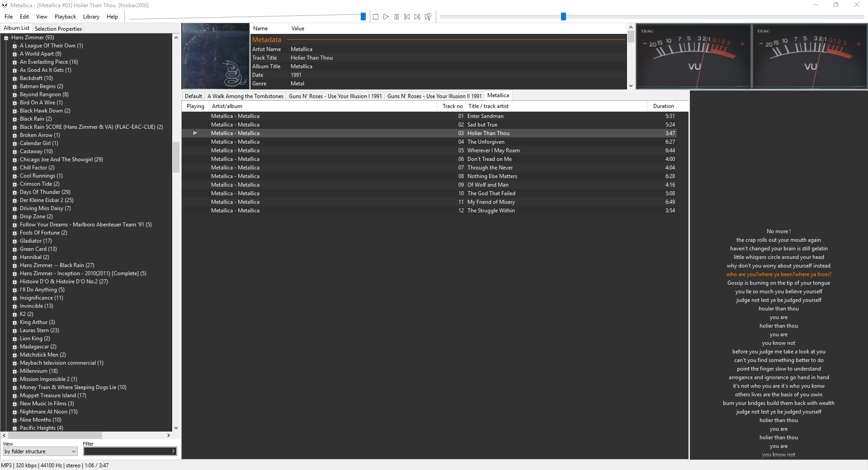Viewport: 868px width, 470px height.
Task: Collapse the Hans Zimmer root node
Action: click(6, 38)
